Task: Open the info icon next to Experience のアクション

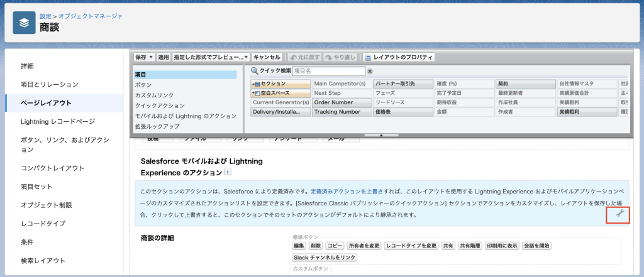Action: point(228,172)
